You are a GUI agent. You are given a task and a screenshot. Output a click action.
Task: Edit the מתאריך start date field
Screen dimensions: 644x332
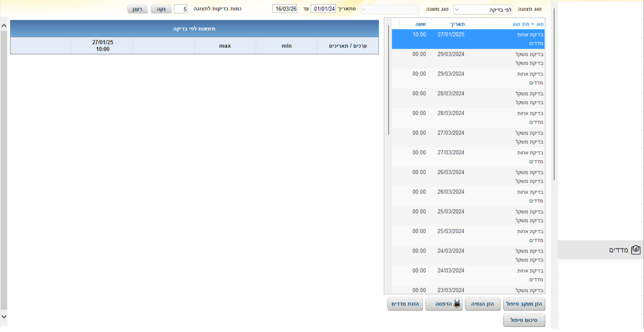click(x=323, y=9)
